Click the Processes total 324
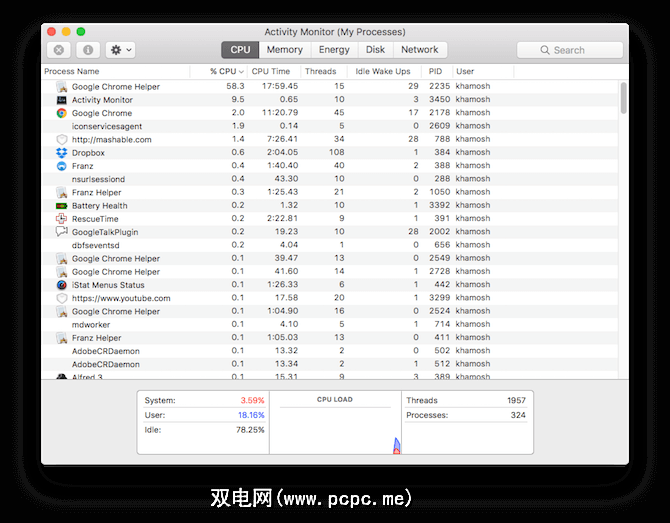Screen dimensions: 670x523 pos(518,415)
